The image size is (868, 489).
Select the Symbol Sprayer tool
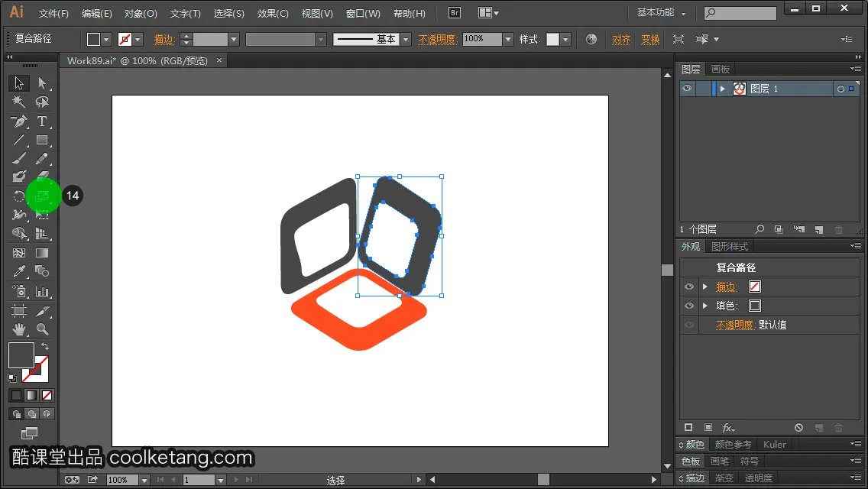pyautogui.click(x=19, y=291)
